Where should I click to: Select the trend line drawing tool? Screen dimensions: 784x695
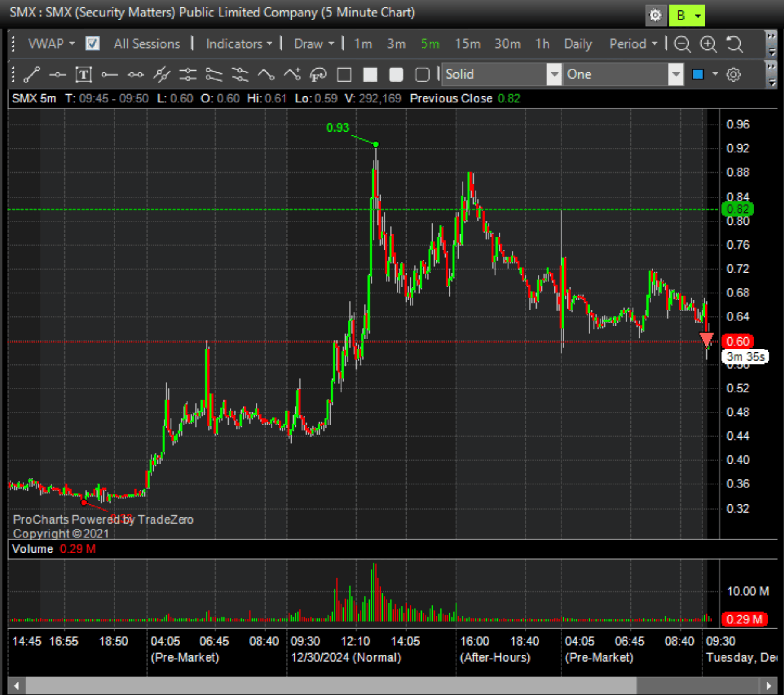(32, 75)
